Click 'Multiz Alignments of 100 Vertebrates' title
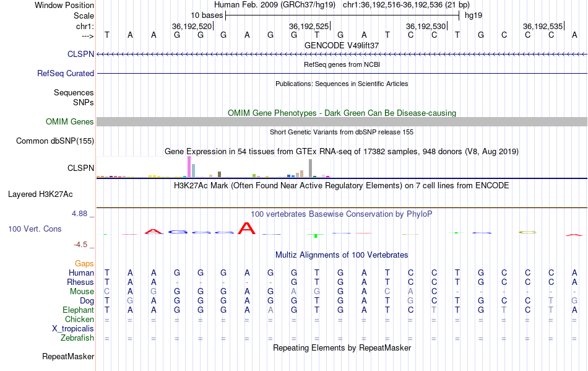 coord(342,255)
